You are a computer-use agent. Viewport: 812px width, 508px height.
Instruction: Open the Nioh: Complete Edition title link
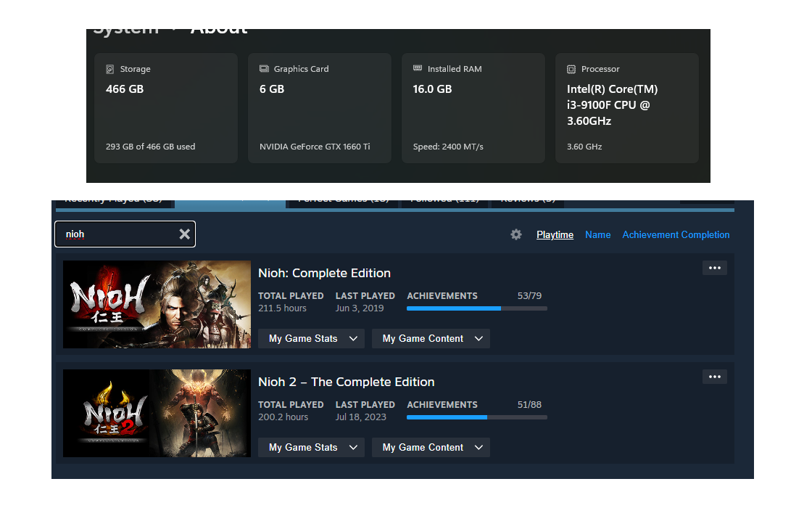[324, 273]
